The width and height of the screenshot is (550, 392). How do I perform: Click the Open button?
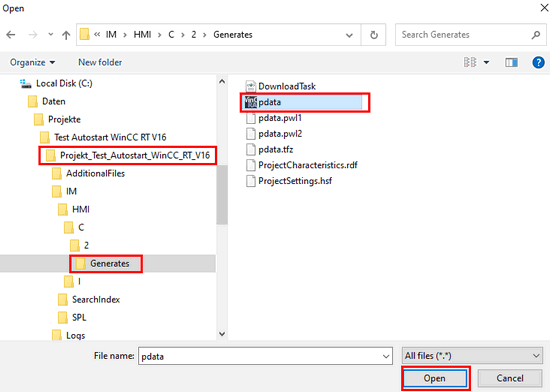(435, 378)
